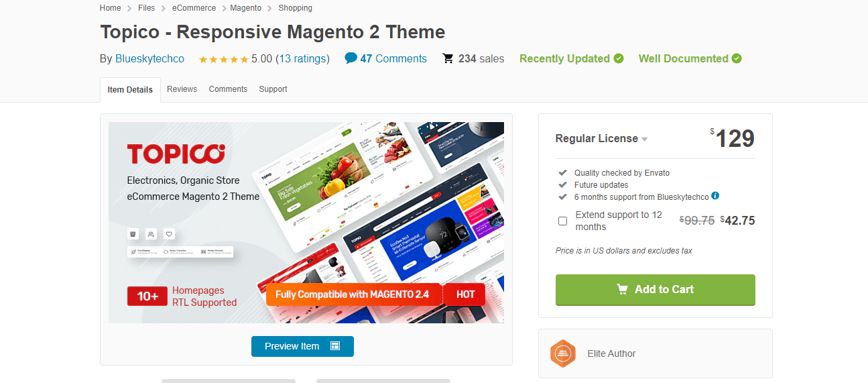868x383 pixels.
Task: Click the comments speech bubble icon
Action: [x=351, y=58]
